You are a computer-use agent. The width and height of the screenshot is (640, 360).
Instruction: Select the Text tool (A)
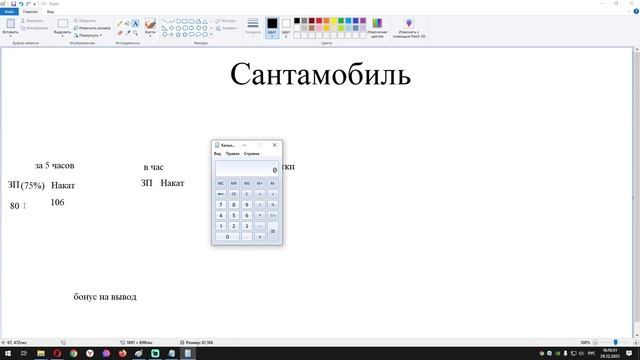click(136, 24)
